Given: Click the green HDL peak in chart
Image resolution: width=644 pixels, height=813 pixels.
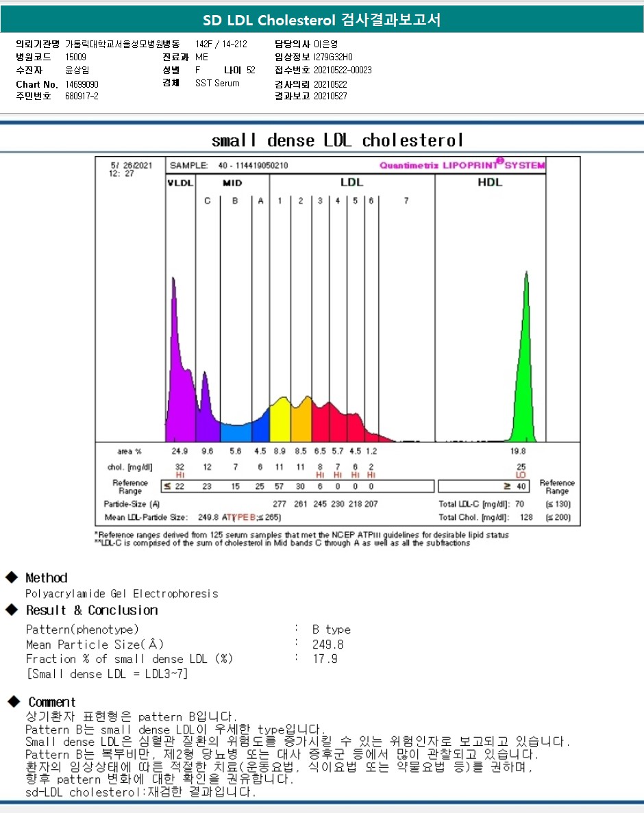Looking at the screenshot, I should [x=525, y=373].
